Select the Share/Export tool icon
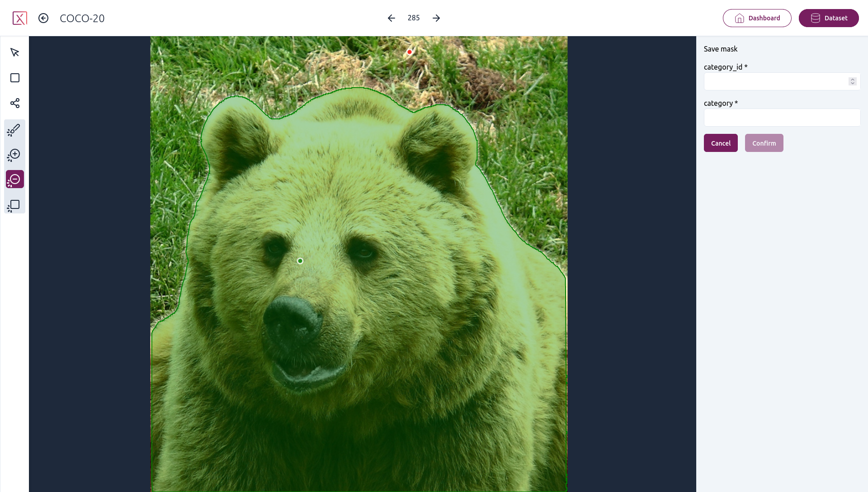868x492 pixels. tap(14, 103)
